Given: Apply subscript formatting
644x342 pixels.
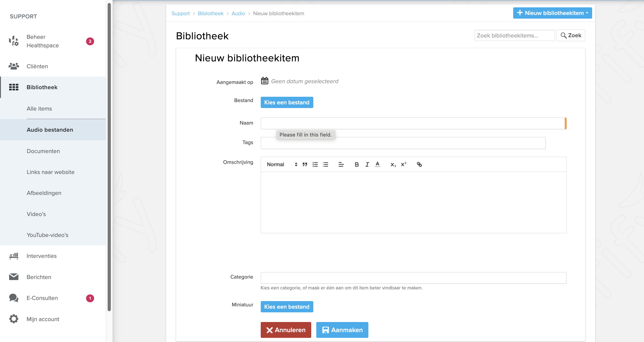Looking at the screenshot, I should click(x=393, y=165).
